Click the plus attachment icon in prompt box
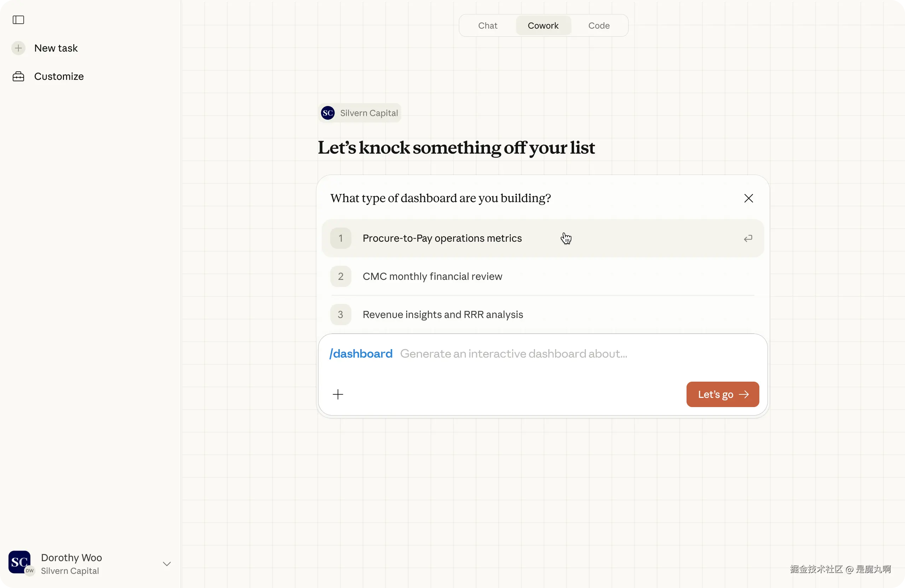This screenshot has width=905, height=588. [x=338, y=394]
